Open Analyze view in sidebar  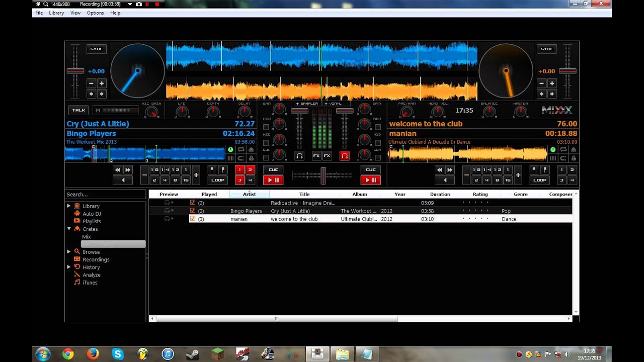[91, 275]
